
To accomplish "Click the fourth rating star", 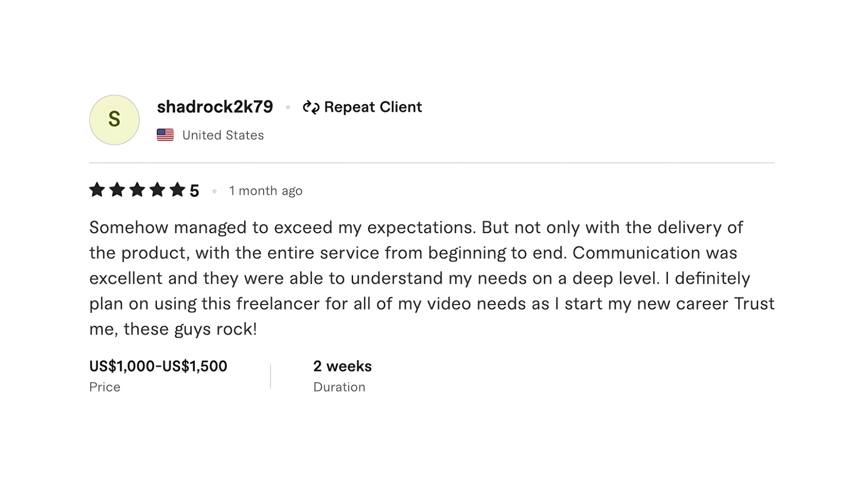I will coord(157,190).
